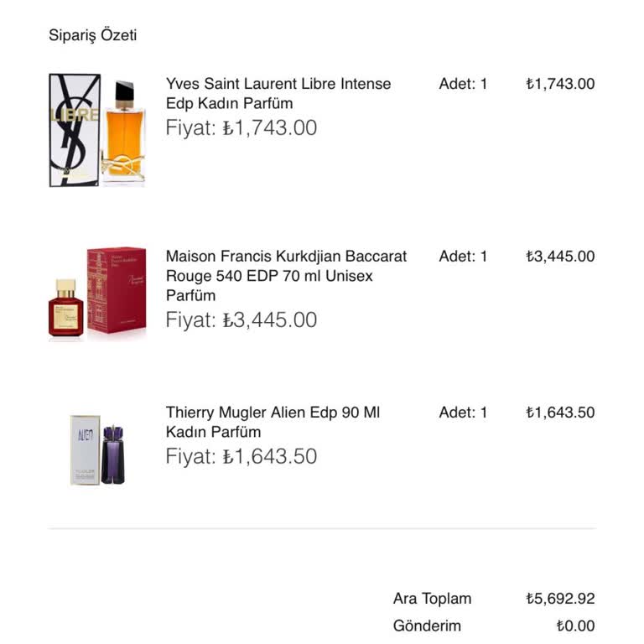644x644 pixels.
Task: Click the ₺1,743.00 line total on the right
Action: (560, 84)
